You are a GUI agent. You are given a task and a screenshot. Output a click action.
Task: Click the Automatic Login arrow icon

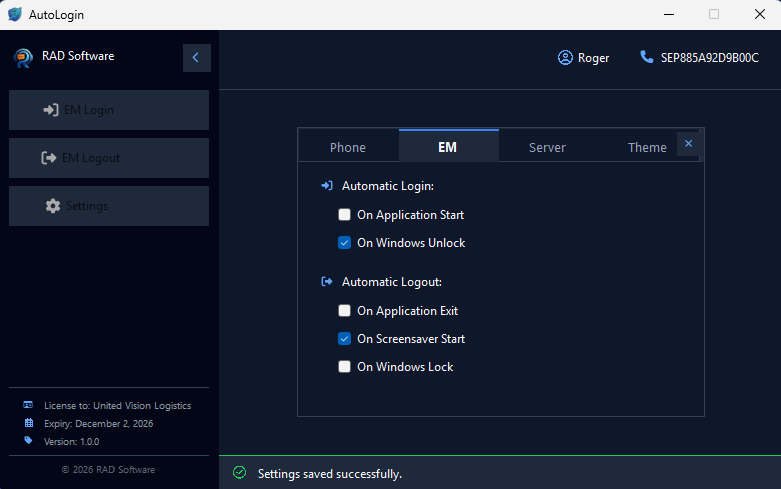327,186
